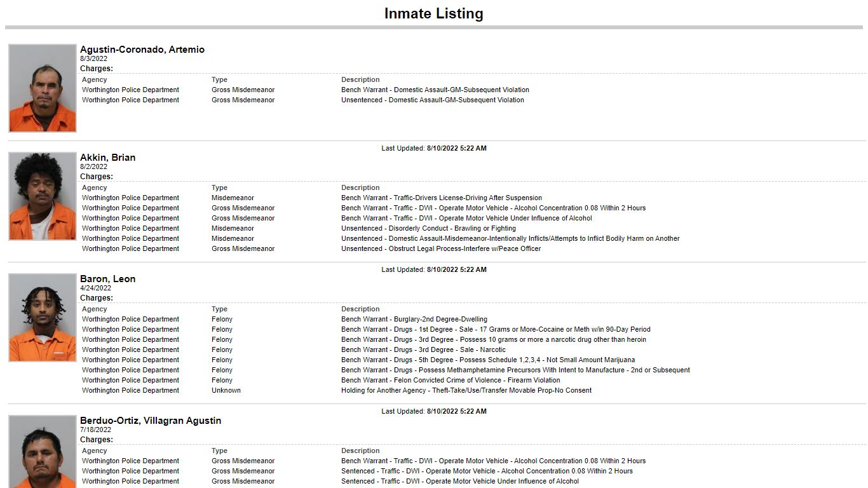Click Berduo-Ortiz's Bench Warrant DWI 0.08 charge
The width and height of the screenshot is (868, 488).
[493, 461]
